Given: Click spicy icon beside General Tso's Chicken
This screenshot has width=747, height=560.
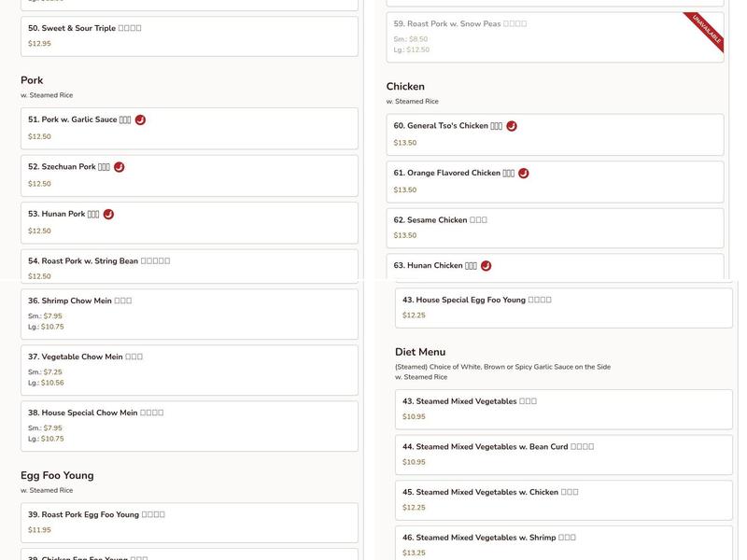Looking at the screenshot, I should pos(512,126).
